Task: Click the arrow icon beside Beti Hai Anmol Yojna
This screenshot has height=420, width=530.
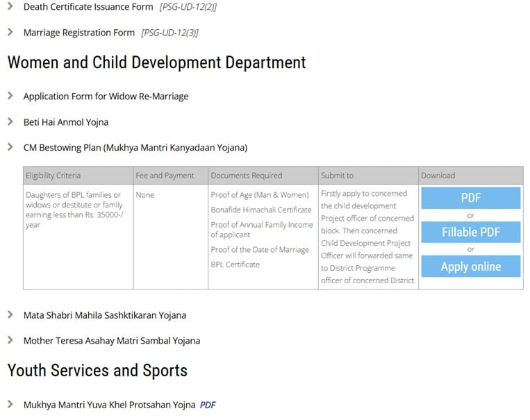Action: [10, 121]
